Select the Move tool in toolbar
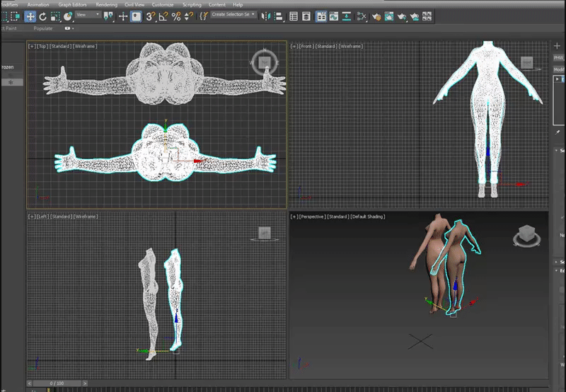566x392 pixels. point(30,16)
